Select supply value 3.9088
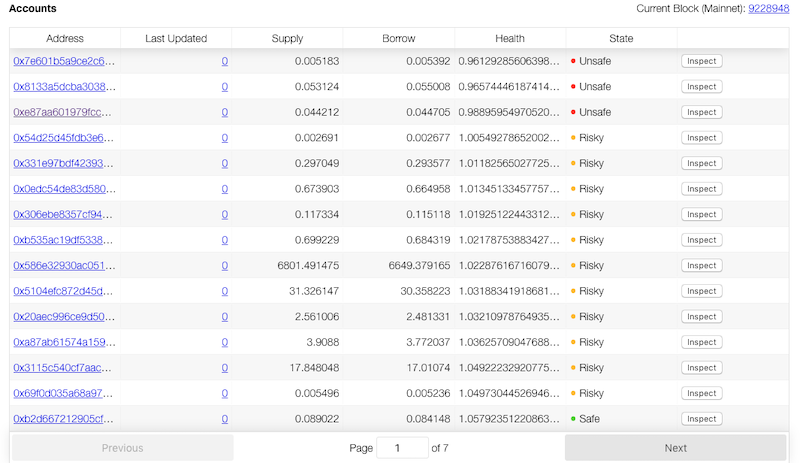This screenshot has height=463, width=800. [x=322, y=342]
